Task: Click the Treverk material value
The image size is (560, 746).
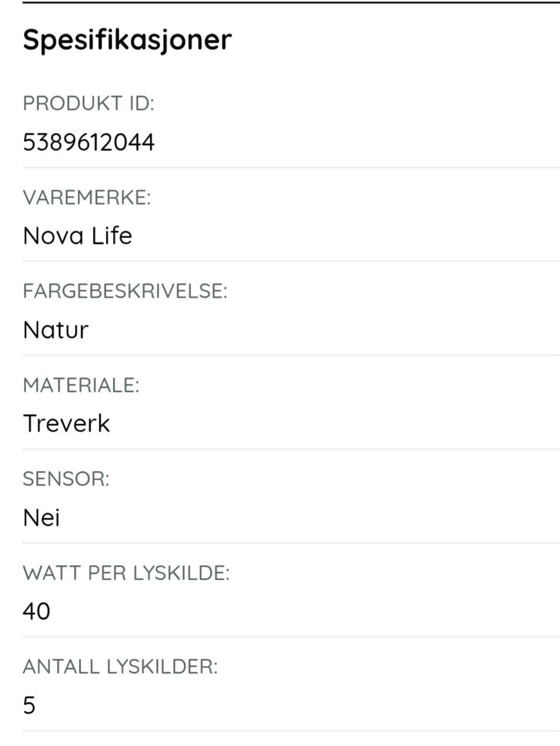Action: pyautogui.click(x=66, y=424)
